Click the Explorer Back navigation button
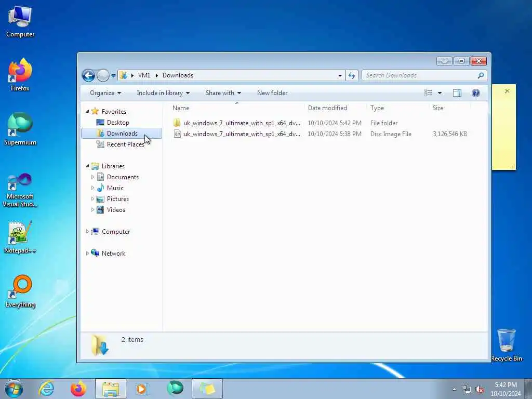Viewport: 532px width, 399px height. (88, 75)
